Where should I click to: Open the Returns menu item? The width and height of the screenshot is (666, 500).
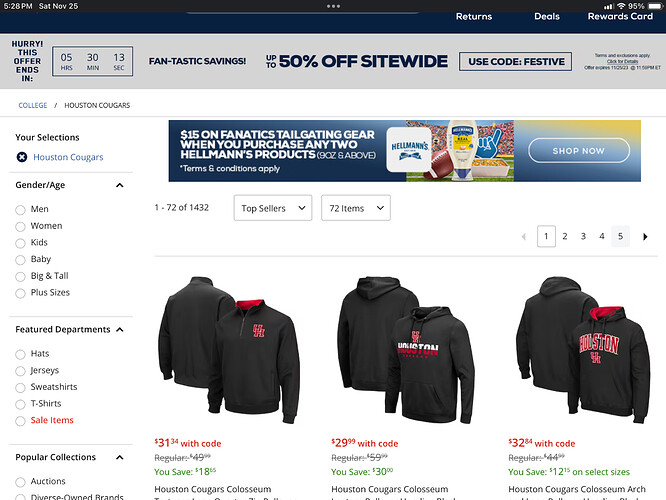click(x=474, y=17)
